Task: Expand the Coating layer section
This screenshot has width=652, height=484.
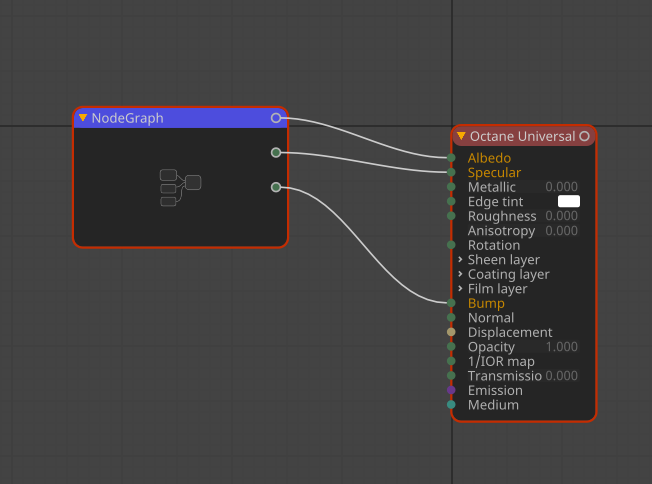Action: point(460,274)
